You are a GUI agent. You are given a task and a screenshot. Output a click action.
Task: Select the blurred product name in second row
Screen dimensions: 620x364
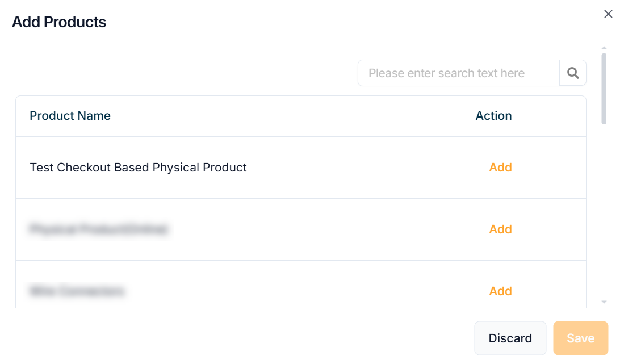(98, 229)
